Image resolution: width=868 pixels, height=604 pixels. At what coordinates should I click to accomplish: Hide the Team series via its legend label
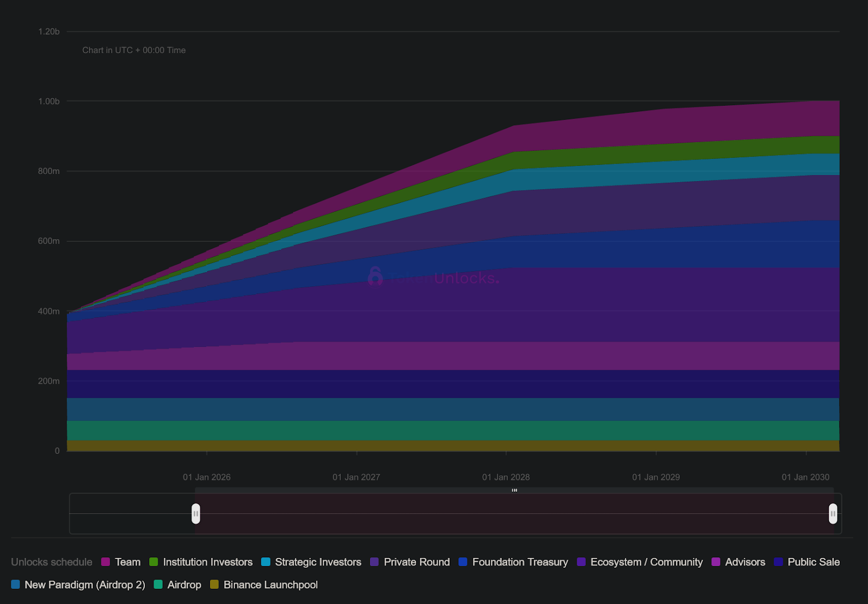point(128,562)
